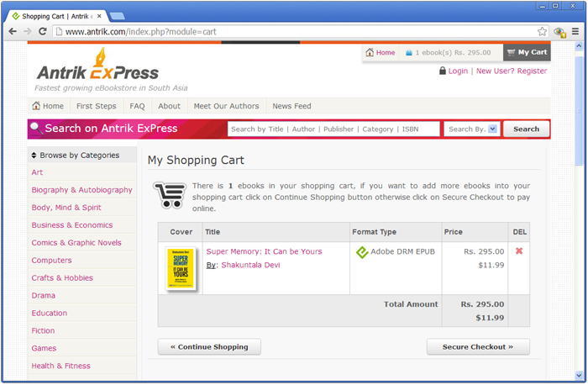The height and width of the screenshot is (385, 588).
Task: Open the Games category
Action: point(44,349)
